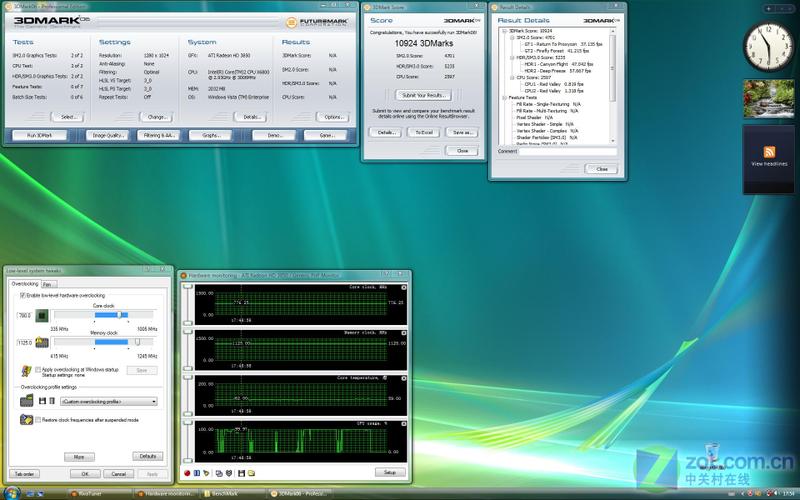Click the Run 3DMark button

[39, 135]
